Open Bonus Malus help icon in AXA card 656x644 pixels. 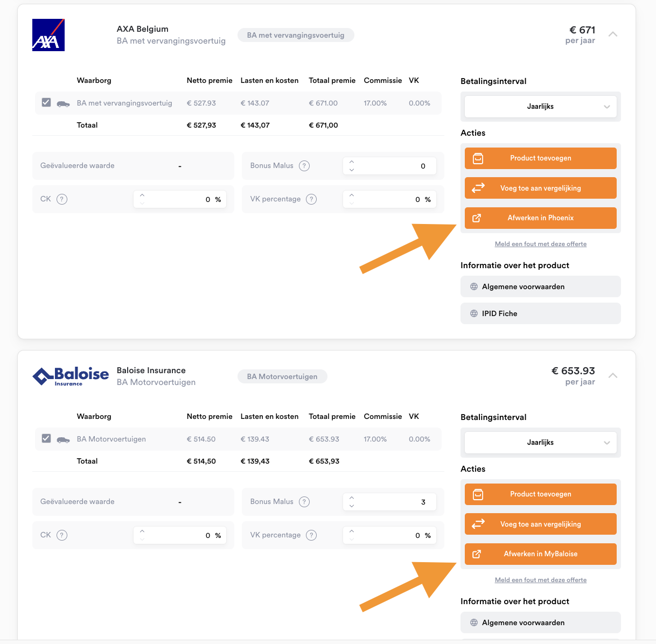pos(304,166)
